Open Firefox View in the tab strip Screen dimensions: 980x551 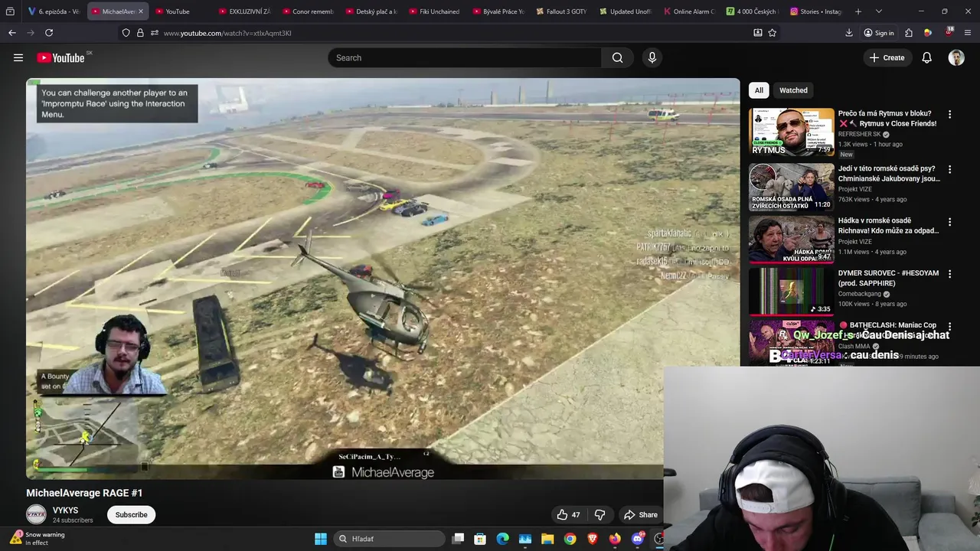pyautogui.click(x=10, y=11)
